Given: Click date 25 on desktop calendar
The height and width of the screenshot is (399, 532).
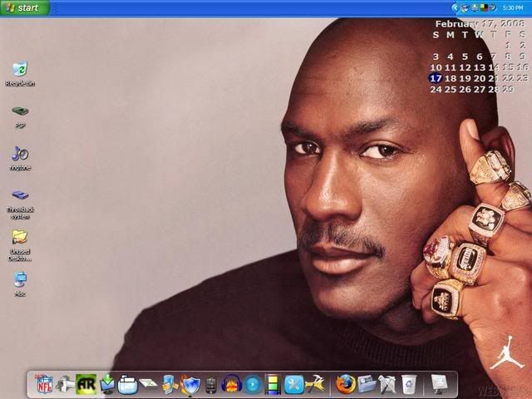Looking at the screenshot, I should (x=450, y=89).
